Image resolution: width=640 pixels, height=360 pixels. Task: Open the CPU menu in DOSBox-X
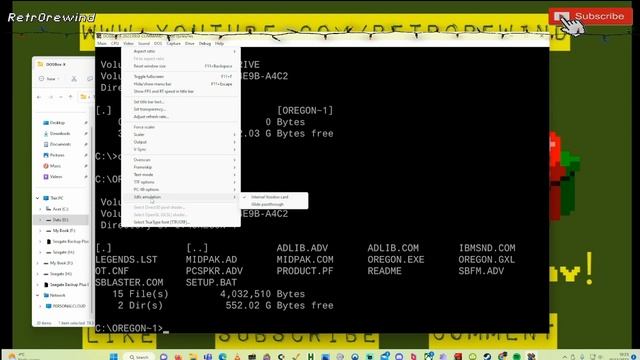115,43
